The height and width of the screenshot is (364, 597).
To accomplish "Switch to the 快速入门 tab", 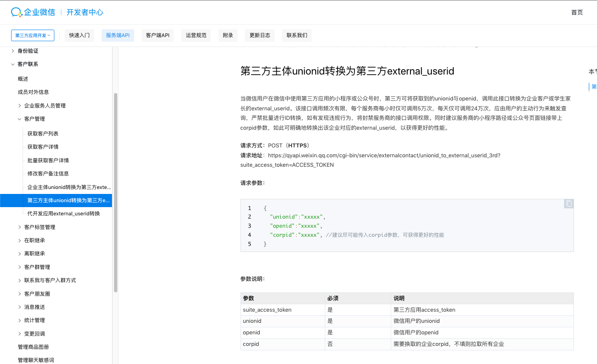I will click(x=79, y=35).
